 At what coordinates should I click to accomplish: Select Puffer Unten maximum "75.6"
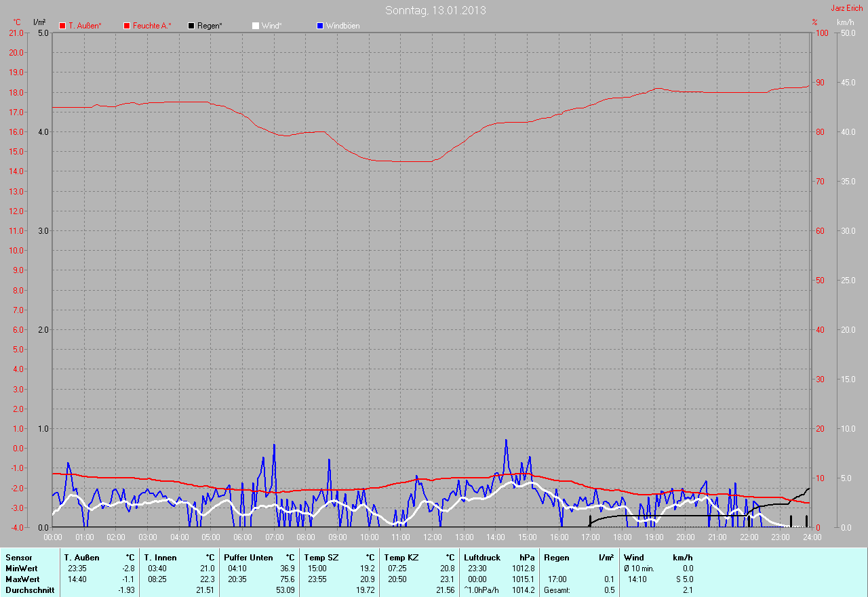click(287, 579)
